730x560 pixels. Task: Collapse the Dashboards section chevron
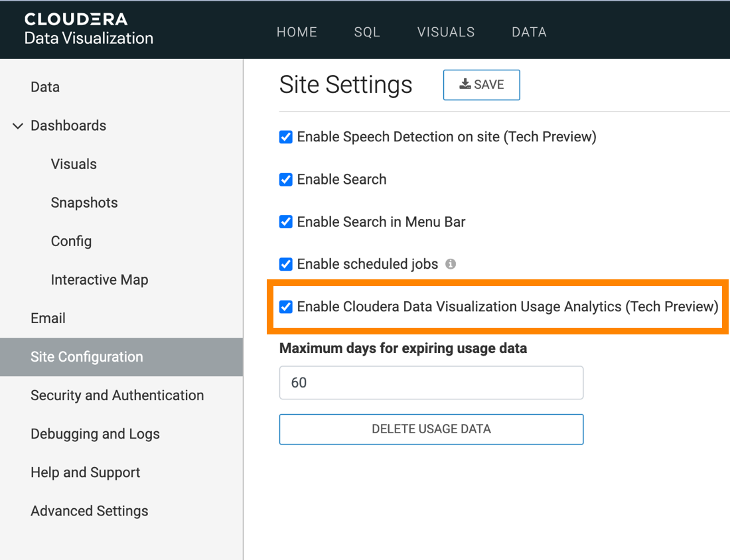tap(18, 126)
